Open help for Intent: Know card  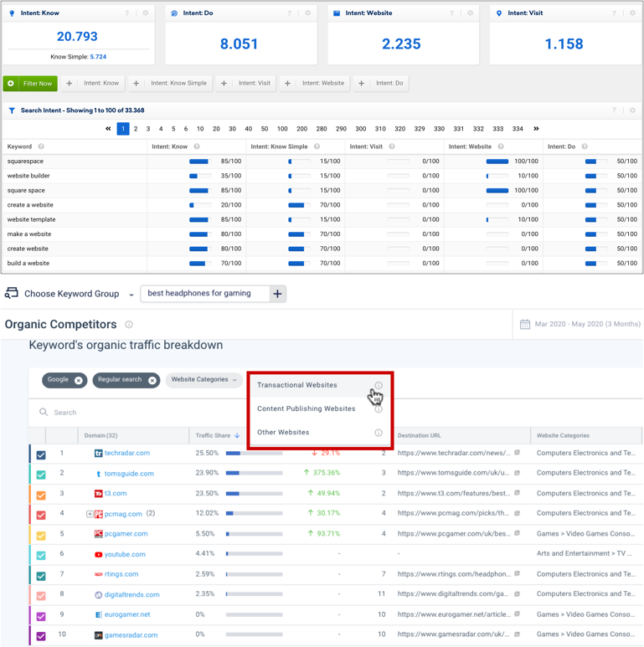click(127, 13)
